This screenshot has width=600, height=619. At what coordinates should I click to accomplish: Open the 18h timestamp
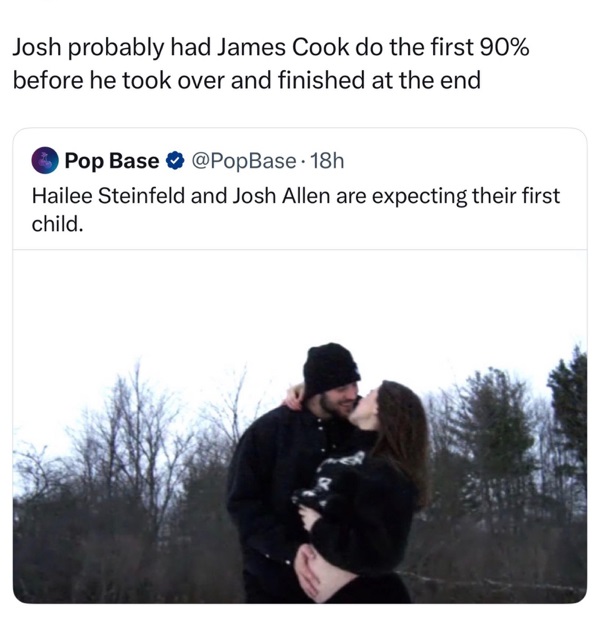coord(326,160)
